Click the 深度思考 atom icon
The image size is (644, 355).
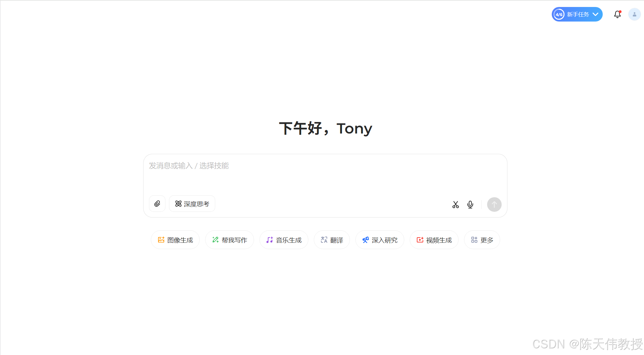(x=178, y=204)
